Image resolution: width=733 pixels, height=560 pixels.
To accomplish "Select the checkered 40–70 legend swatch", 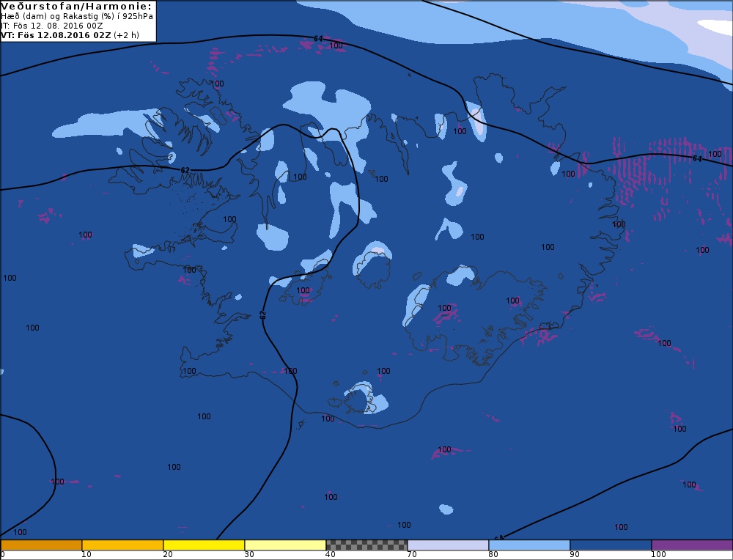I will tap(366, 545).
